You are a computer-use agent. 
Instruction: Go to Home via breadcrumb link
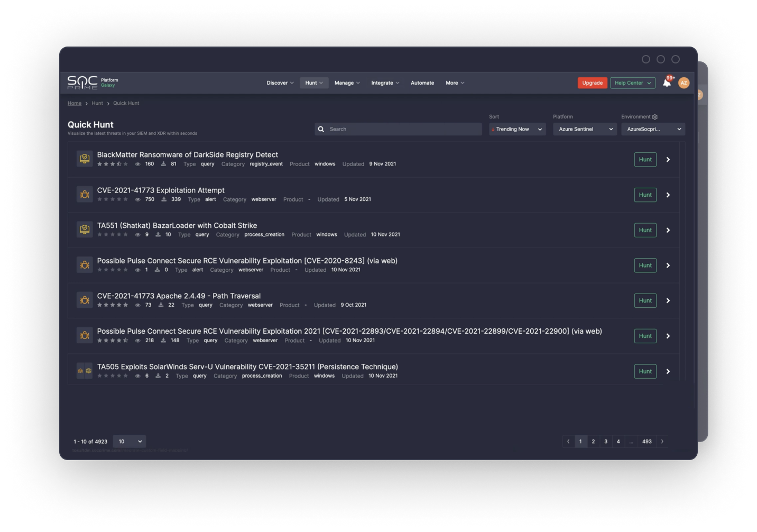tap(75, 103)
